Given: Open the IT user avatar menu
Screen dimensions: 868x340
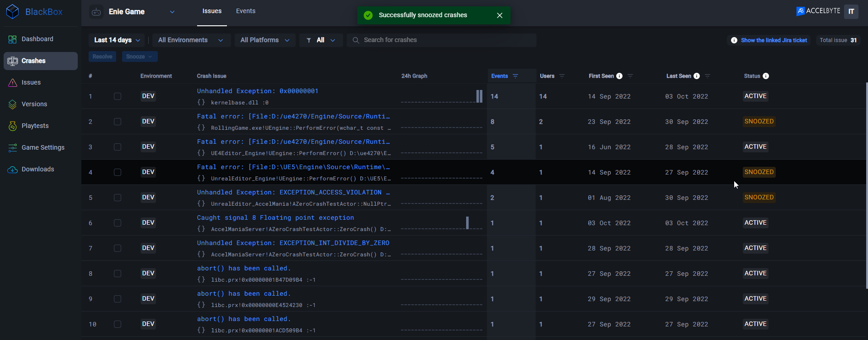Looking at the screenshot, I should tap(851, 11).
